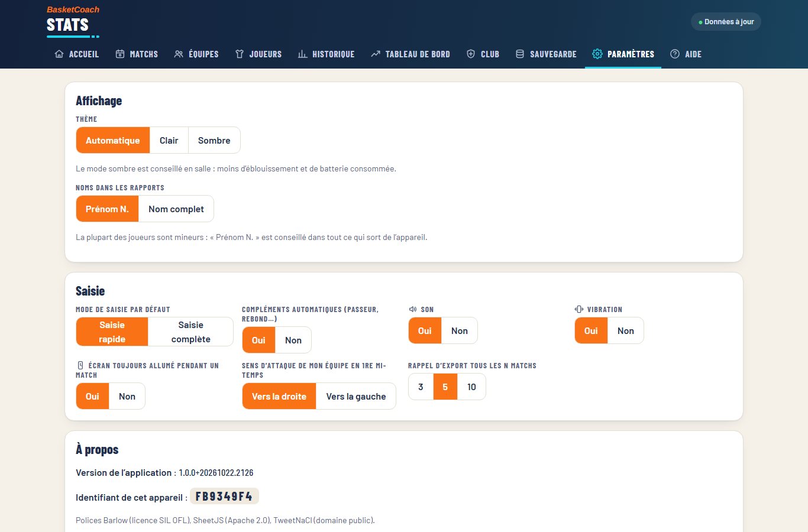
Task: Click the Sauvegarde database icon
Action: (x=520, y=54)
